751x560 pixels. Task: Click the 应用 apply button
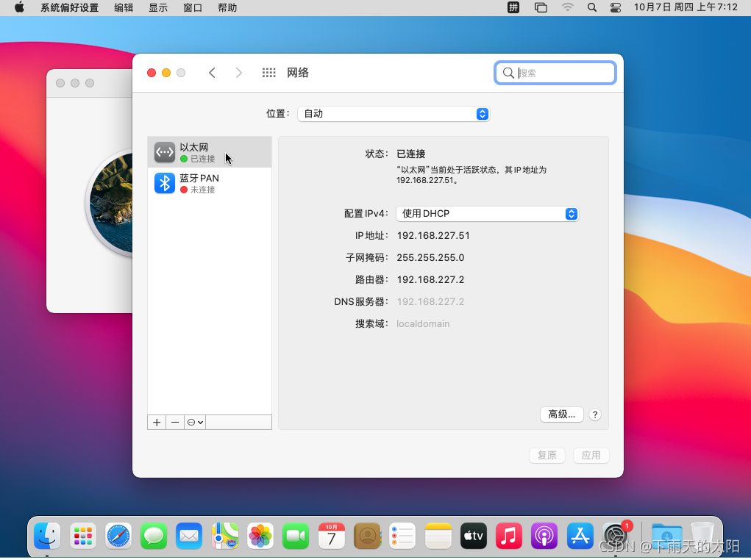pos(591,455)
